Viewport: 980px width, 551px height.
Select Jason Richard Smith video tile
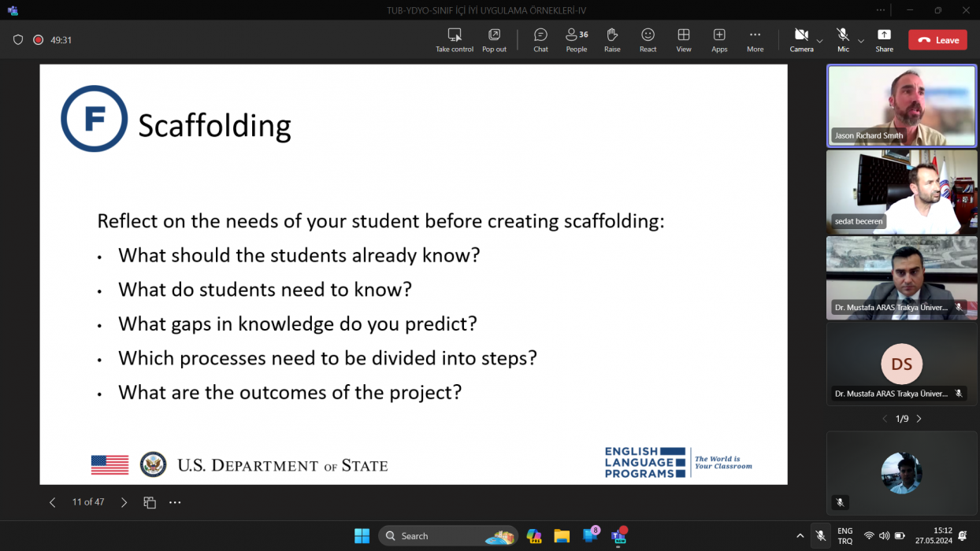901,105
